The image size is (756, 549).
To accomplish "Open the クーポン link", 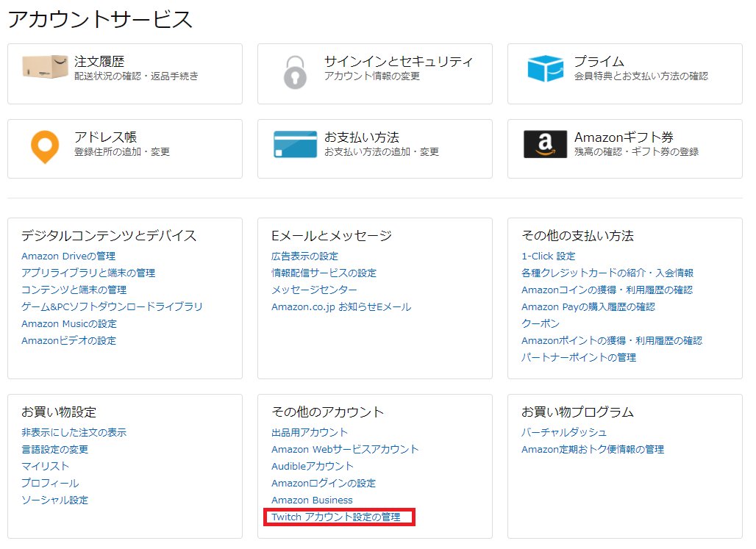I will [x=541, y=323].
